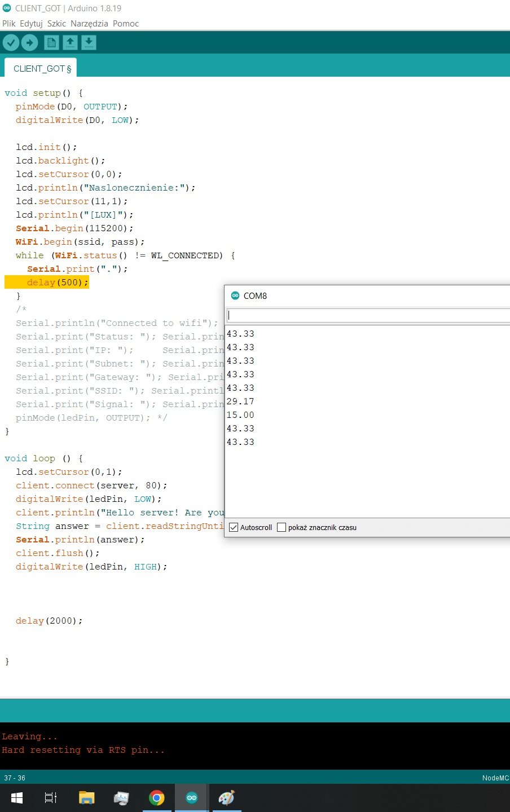Click the Arduino logo in the title bar
This screenshot has width=510, height=812.
pyautogui.click(x=7, y=8)
